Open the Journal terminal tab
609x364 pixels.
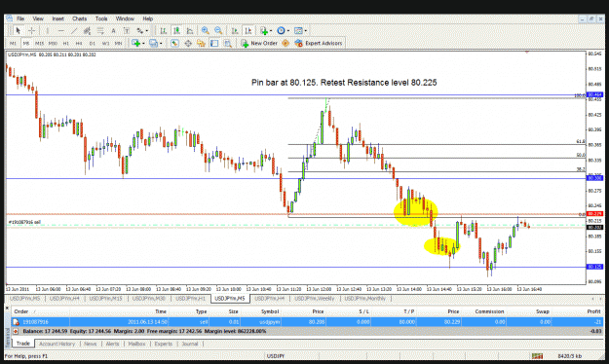click(x=190, y=344)
